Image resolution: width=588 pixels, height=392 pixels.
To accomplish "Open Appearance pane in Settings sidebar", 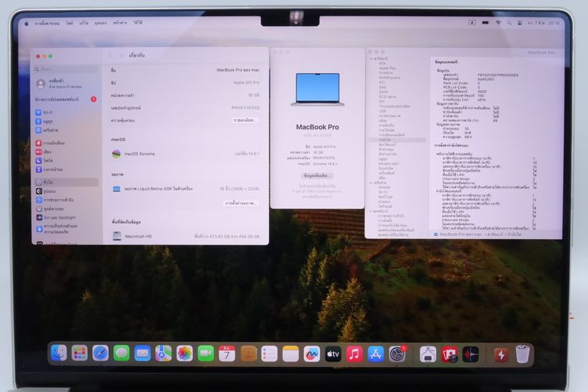I will click(x=67, y=191).
